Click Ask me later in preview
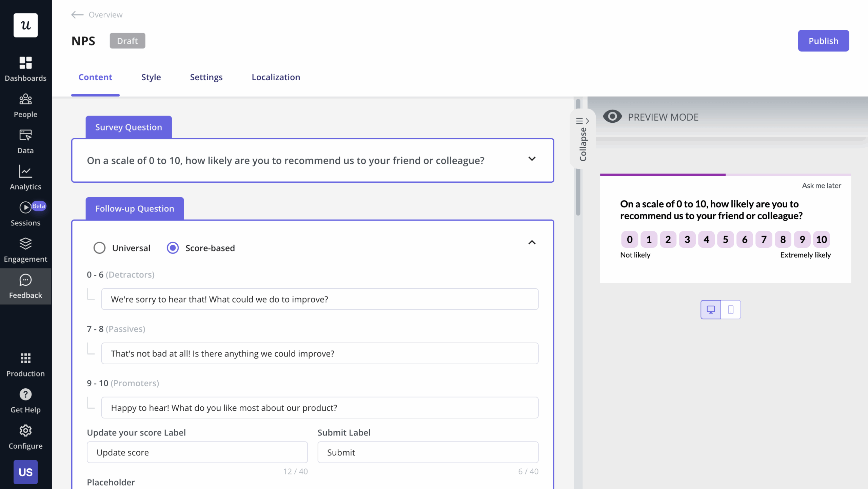868x489 pixels. click(821, 185)
